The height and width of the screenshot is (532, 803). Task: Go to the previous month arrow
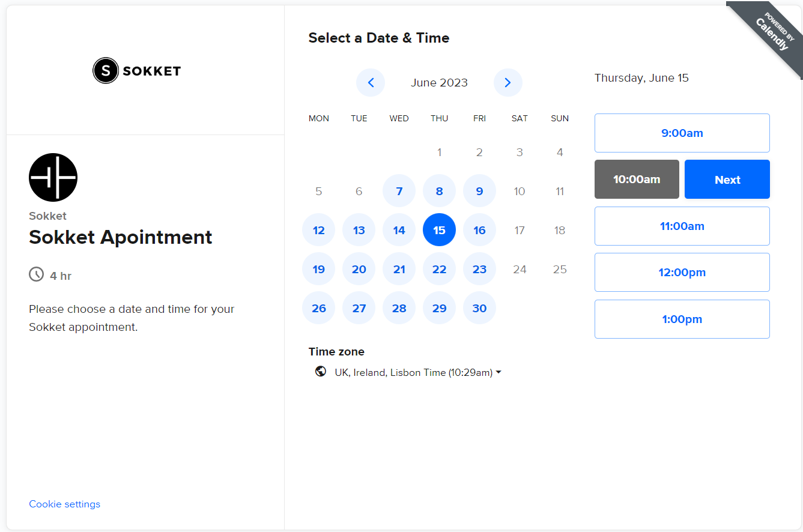point(371,83)
